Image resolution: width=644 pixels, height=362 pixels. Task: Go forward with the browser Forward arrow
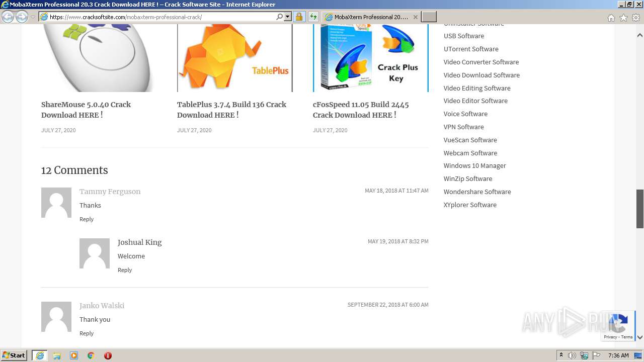22,17
